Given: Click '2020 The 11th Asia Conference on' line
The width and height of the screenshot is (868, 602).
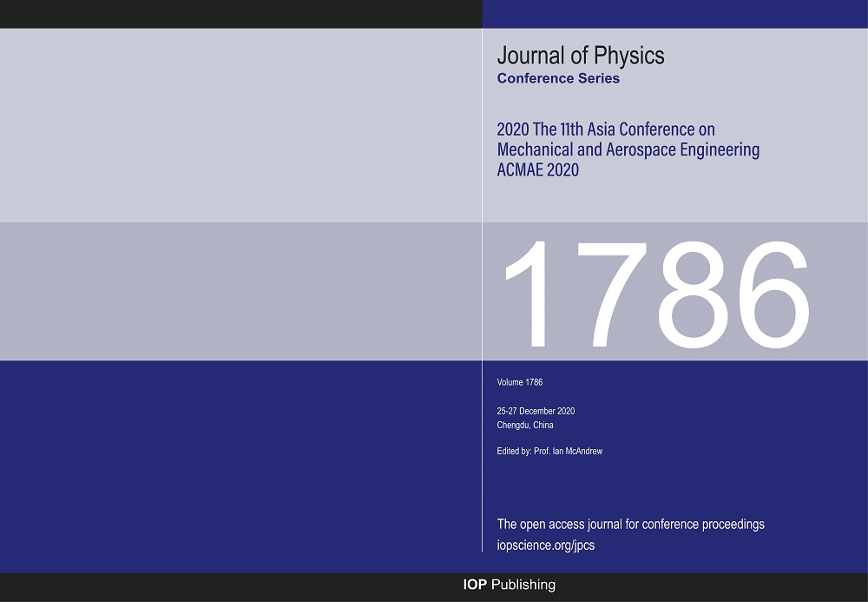Looking at the screenshot, I should click(x=606, y=129).
